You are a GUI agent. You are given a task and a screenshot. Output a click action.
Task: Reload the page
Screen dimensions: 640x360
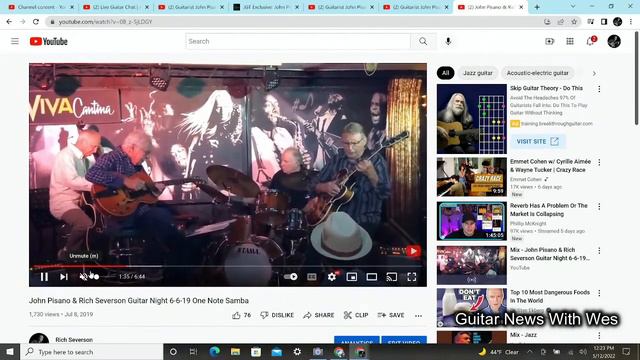(x=36, y=22)
